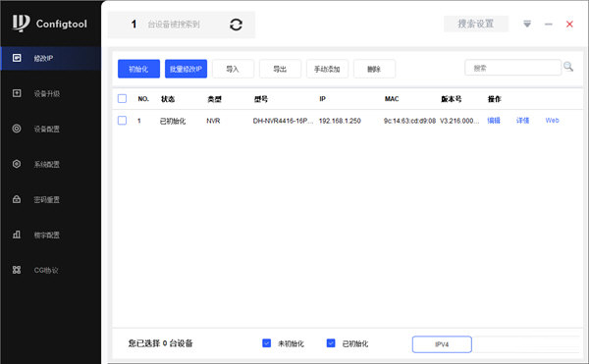Click the 已初始化 status cell
This screenshot has height=364, width=589.
[173, 121]
